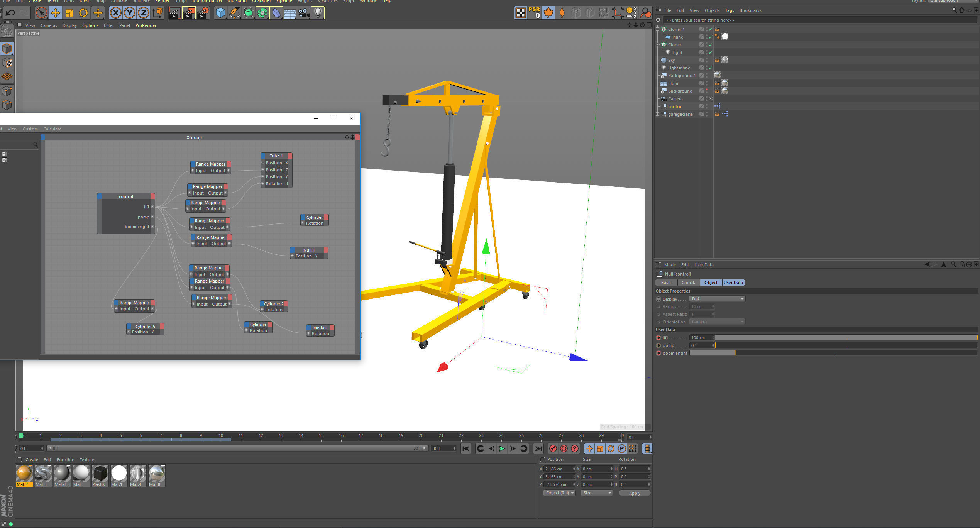Toggle Point Level Animation dots icon
Viewport: 980px width, 528px height.
pos(633,448)
